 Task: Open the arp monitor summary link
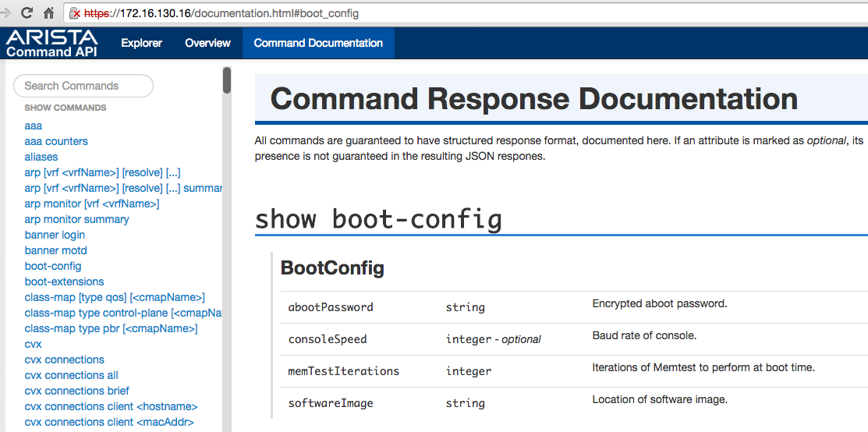coord(76,219)
